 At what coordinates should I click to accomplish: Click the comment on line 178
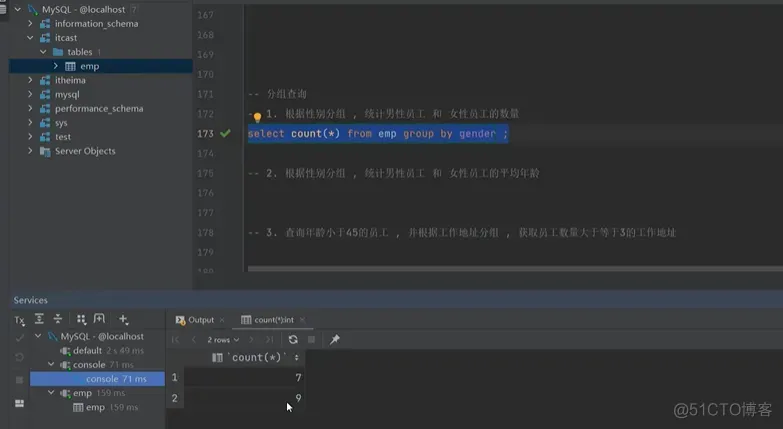click(462, 232)
